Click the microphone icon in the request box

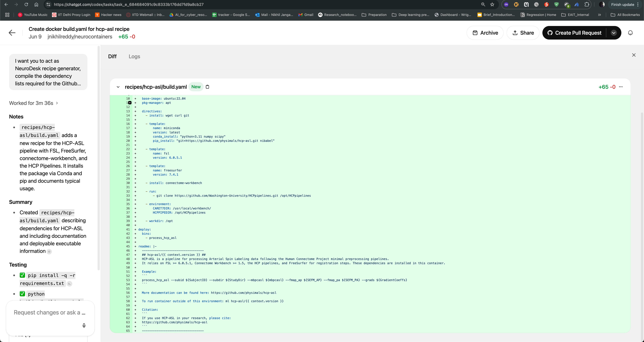tap(84, 325)
